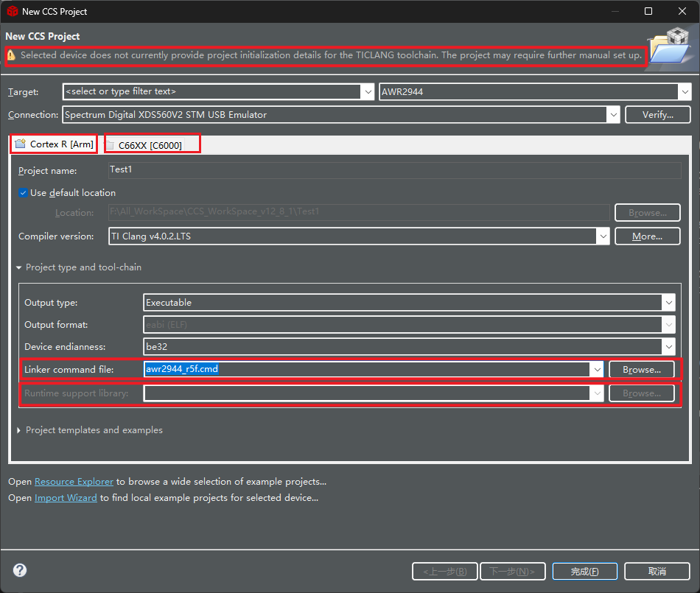This screenshot has width=700, height=593.
Task: Click the Cortex R tab folder icon
Action: 21,144
